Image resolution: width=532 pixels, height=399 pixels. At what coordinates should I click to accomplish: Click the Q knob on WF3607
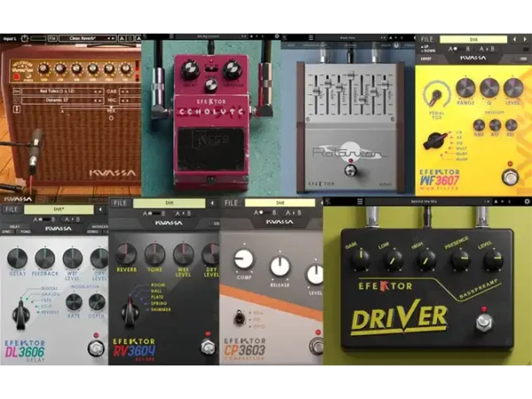click(x=489, y=88)
